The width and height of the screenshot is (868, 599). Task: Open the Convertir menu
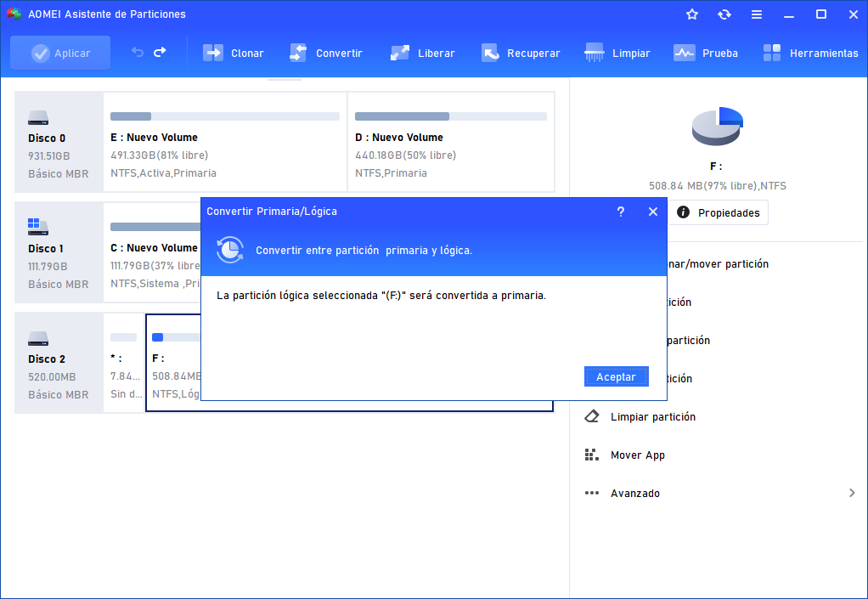326,54
